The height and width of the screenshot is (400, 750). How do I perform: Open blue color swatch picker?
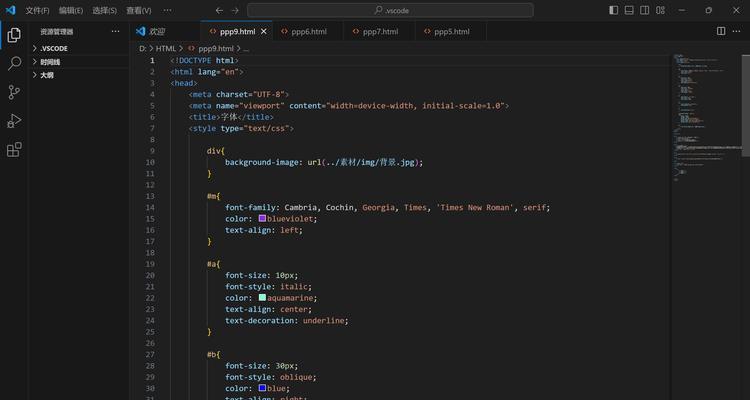click(262, 388)
